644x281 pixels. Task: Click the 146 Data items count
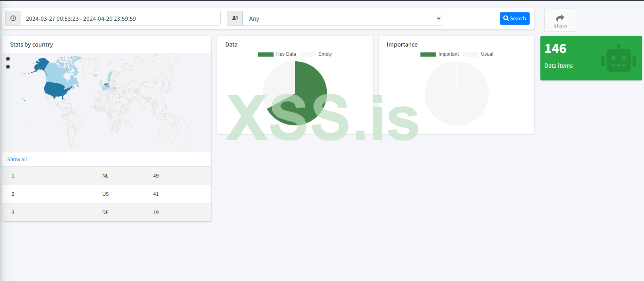point(555,49)
